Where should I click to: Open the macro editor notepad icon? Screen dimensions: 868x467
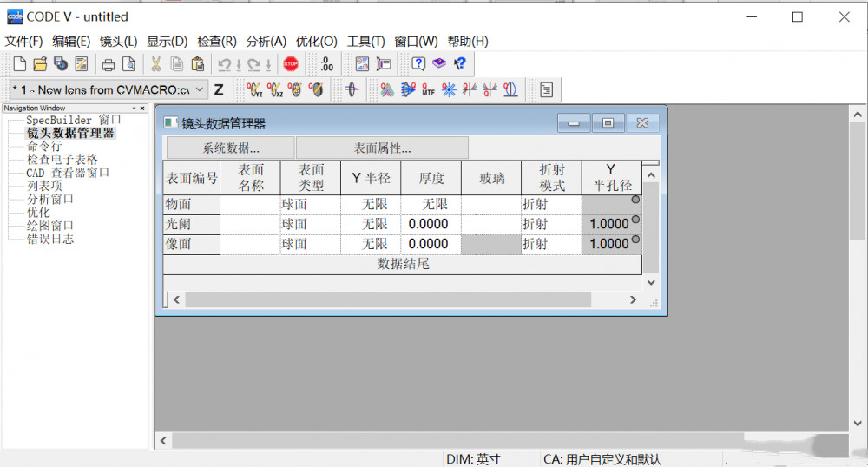pyautogui.click(x=82, y=64)
